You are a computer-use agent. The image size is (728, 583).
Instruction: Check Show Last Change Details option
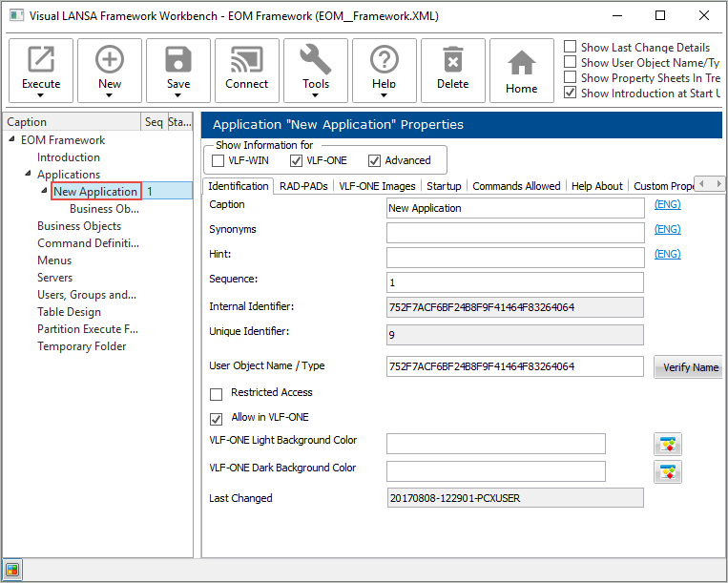(571, 47)
